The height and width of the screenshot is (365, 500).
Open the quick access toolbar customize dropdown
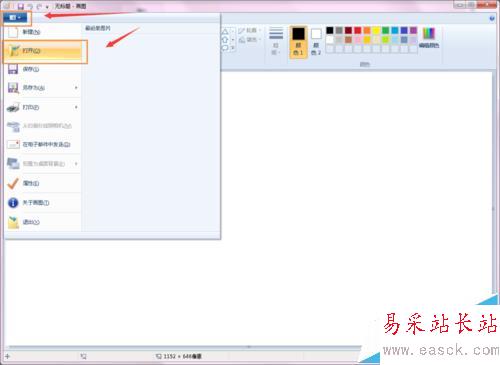47,7
